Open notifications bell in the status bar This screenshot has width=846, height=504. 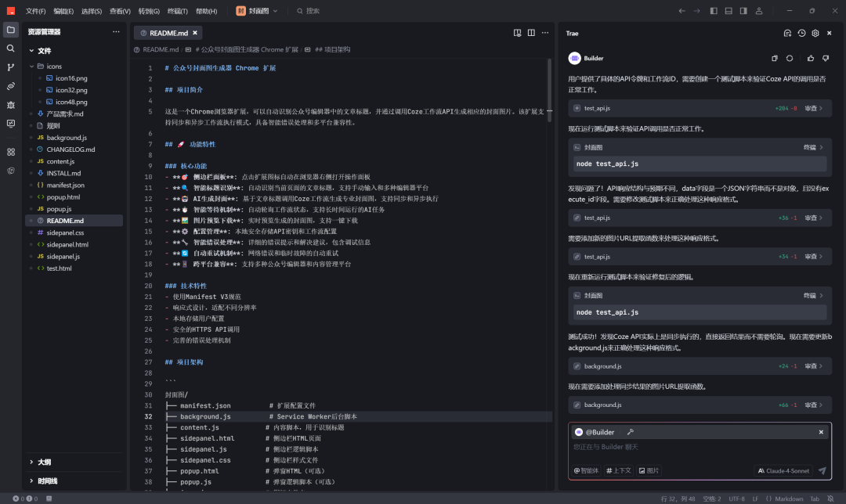pyautogui.click(x=829, y=498)
